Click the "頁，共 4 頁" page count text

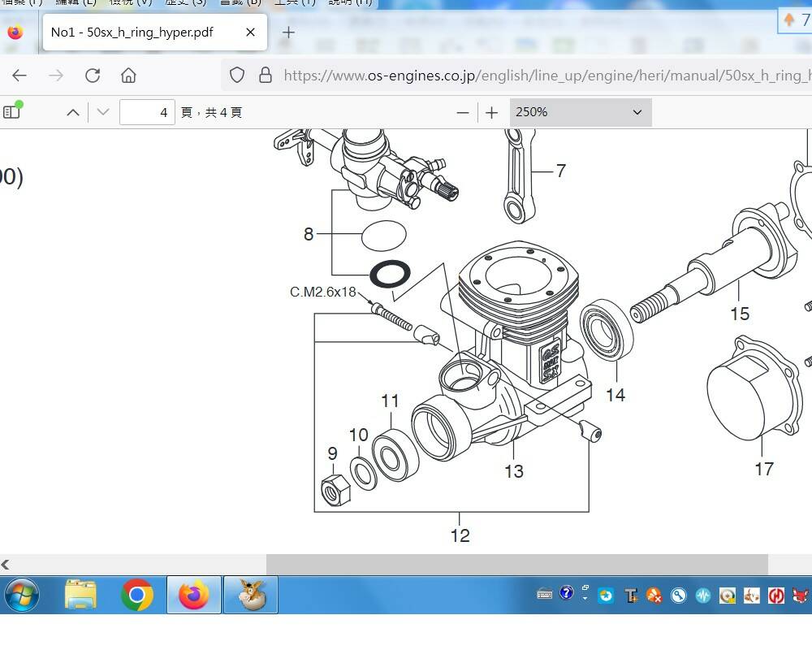[x=212, y=112]
